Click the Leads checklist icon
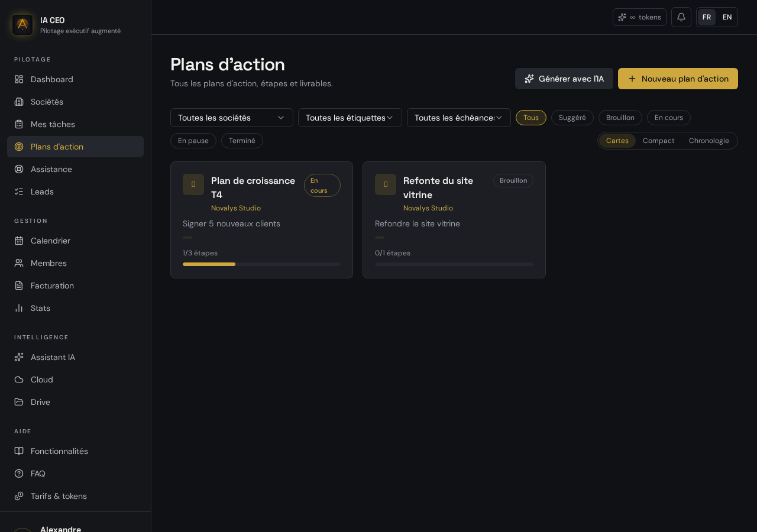Screen dimensions: 757x532 point(19,192)
